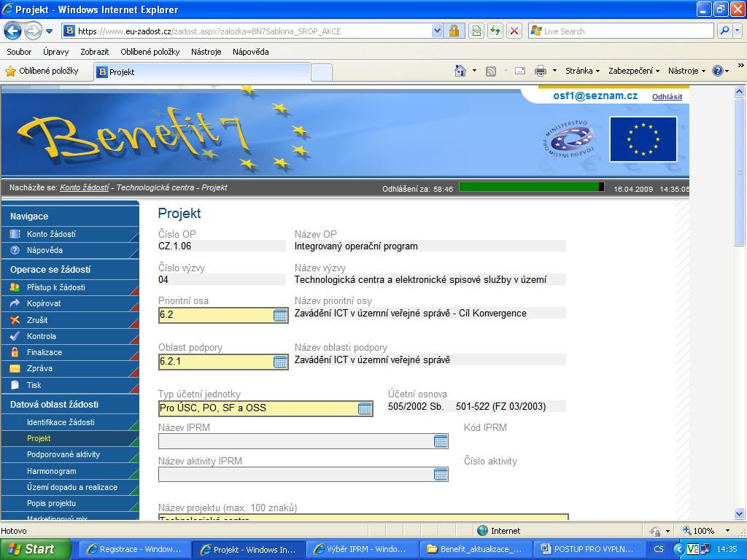Open the Prioritní osa picker icon
Viewport: 747px width, 560px height.
coord(280,315)
